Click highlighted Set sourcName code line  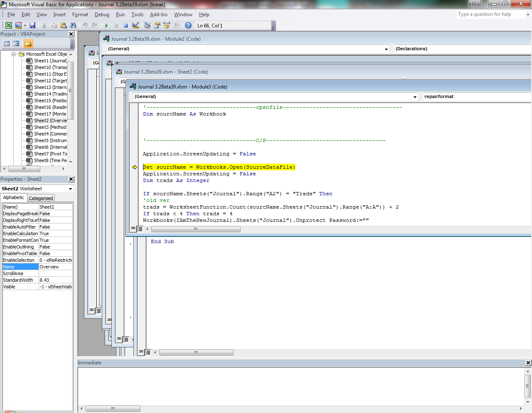pyautogui.click(x=219, y=167)
